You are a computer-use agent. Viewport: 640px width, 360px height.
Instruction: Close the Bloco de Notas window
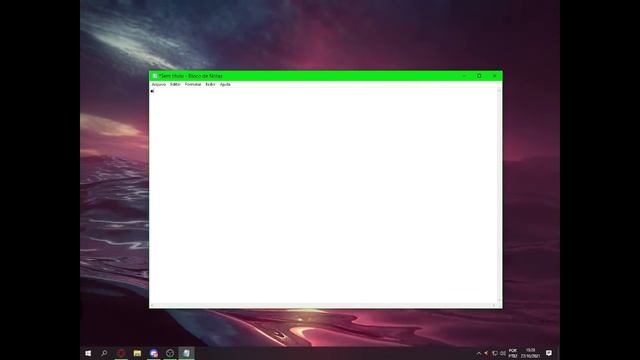[494, 76]
